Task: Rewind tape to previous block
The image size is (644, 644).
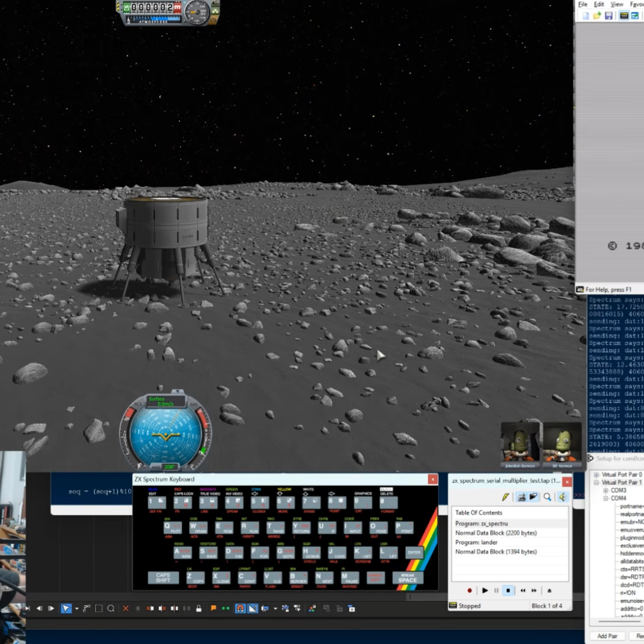Action: (x=522, y=590)
